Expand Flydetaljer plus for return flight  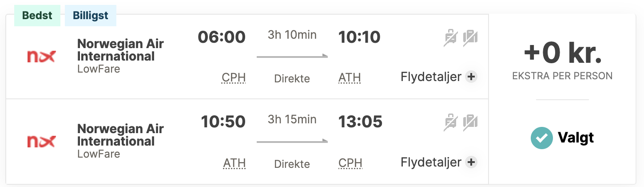471,162
